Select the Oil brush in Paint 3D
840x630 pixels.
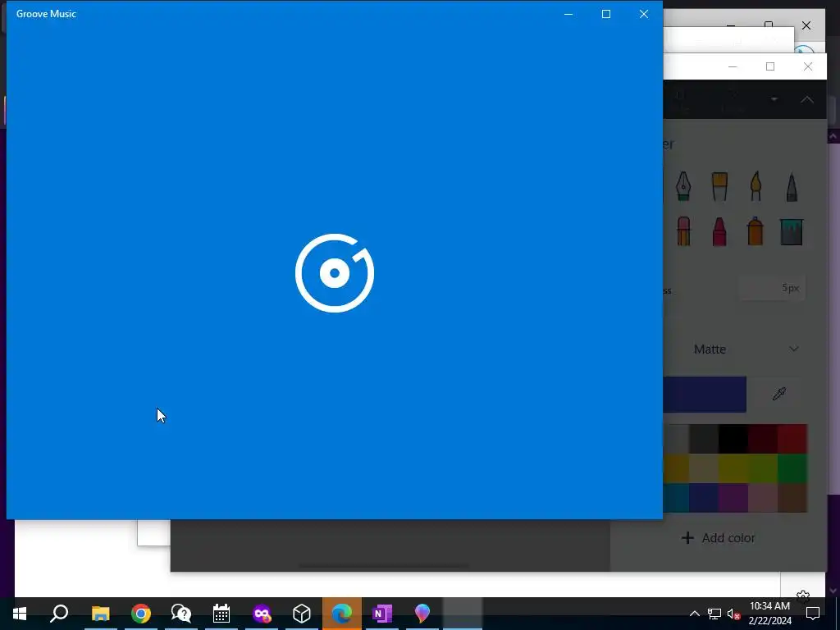click(x=719, y=186)
